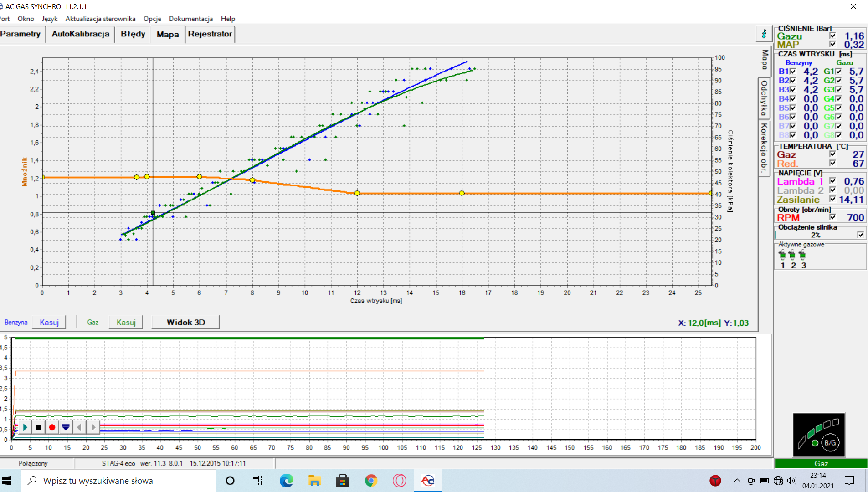Click yellow multiplier map point at 6 ms
The height and width of the screenshot is (492, 868).
click(x=199, y=177)
